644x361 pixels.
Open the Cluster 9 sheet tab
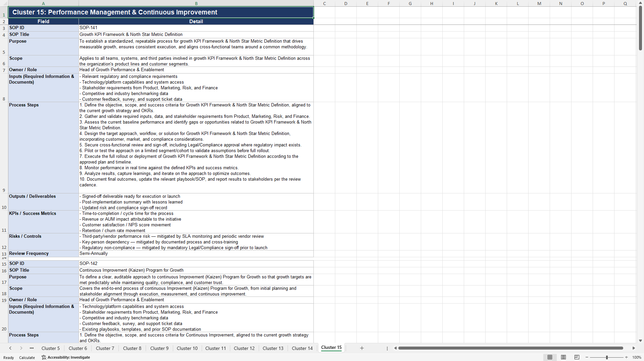click(x=159, y=348)
